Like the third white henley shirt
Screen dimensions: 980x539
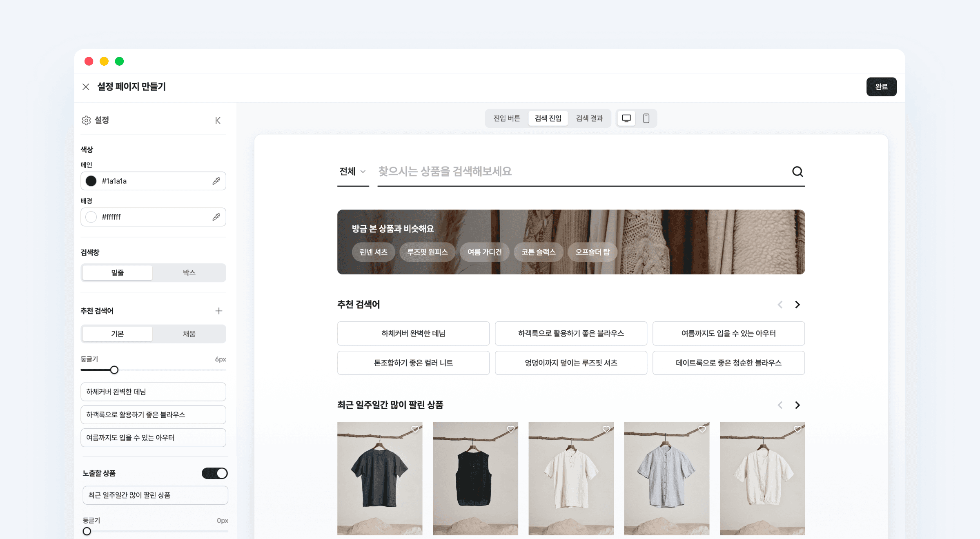(606, 429)
